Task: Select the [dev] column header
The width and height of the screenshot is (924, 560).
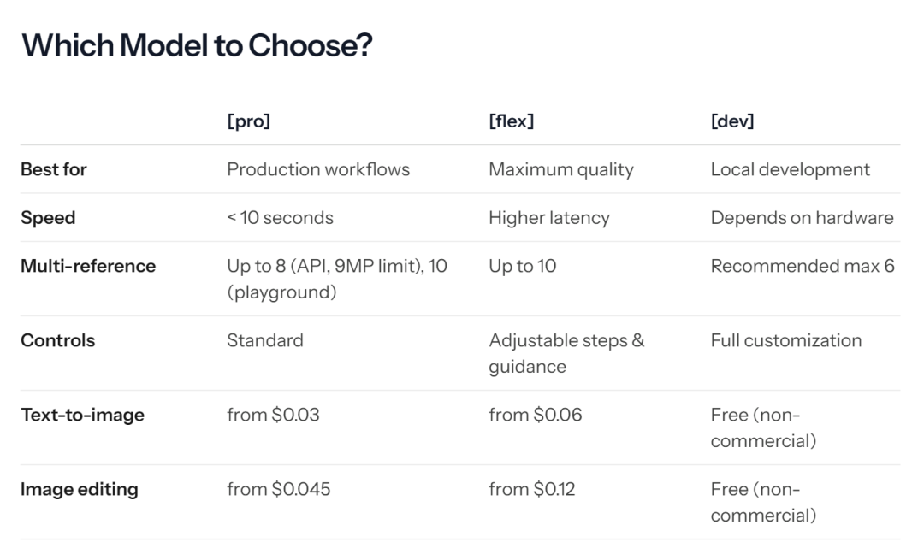Action: click(x=732, y=121)
